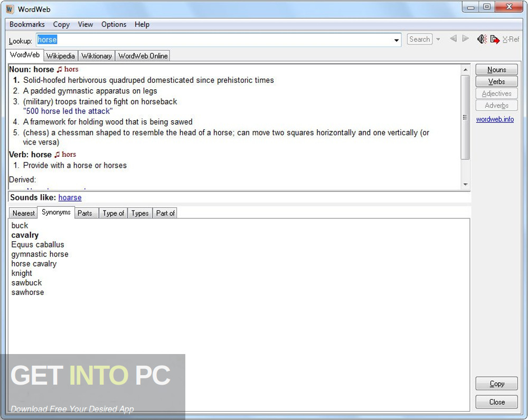Click definition 'Solid-hoofed herbivorous quadruped'
528x420 pixels.
(148, 80)
